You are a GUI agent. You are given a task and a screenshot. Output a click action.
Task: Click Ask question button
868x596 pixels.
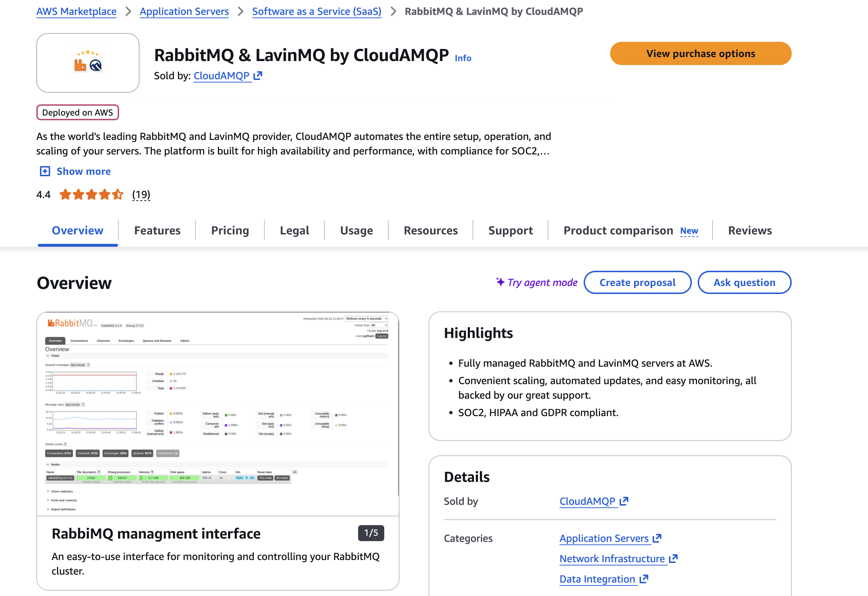point(744,282)
